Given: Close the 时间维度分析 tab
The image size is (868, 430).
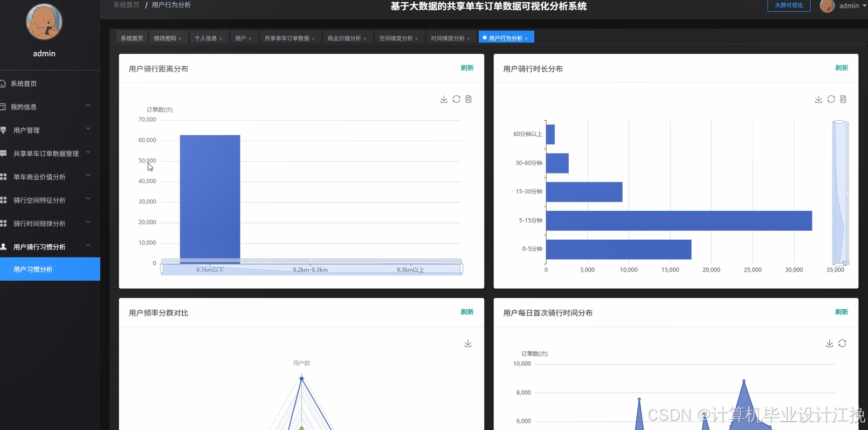Looking at the screenshot, I should pyautogui.click(x=469, y=38).
